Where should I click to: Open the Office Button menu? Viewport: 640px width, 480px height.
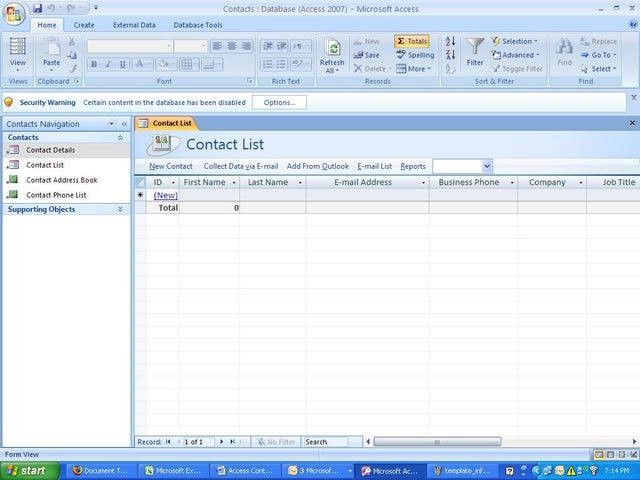[x=14, y=14]
